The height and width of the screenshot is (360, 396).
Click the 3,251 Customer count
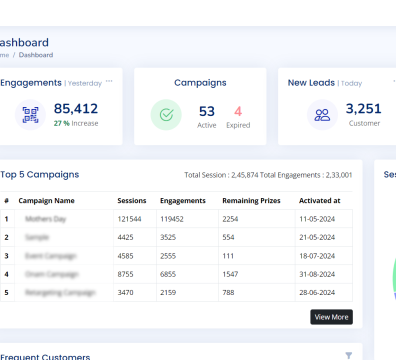(x=363, y=109)
